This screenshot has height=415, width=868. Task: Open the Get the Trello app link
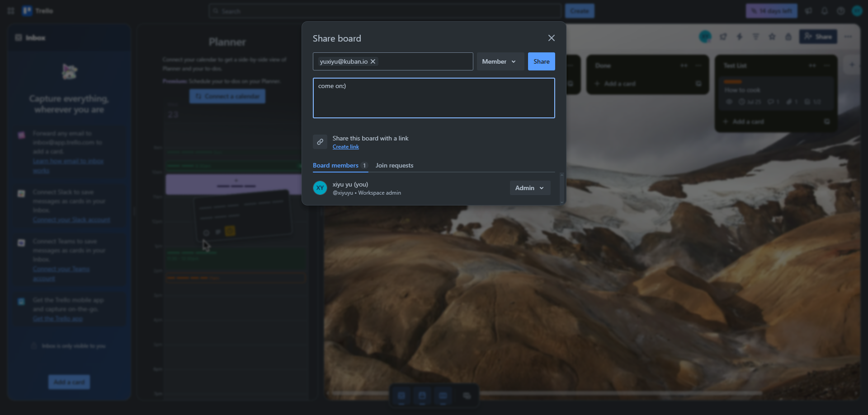[x=58, y=319]
